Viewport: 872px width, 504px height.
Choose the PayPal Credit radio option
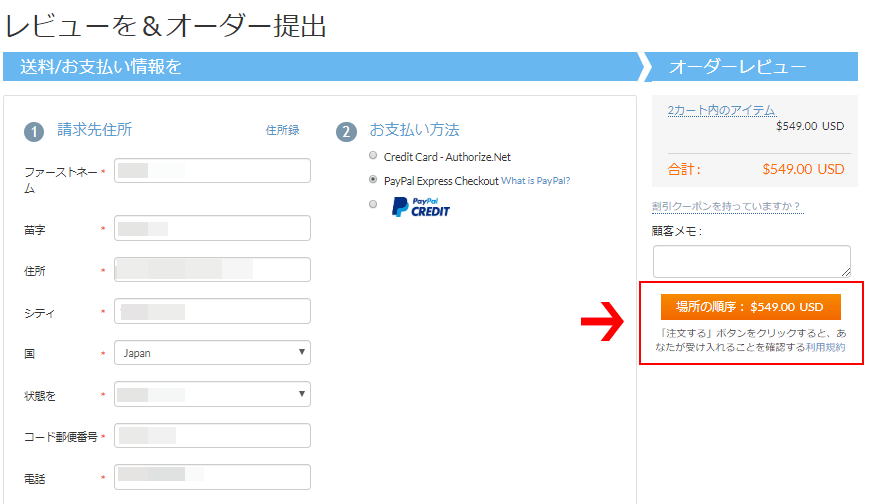click(373, 204)
